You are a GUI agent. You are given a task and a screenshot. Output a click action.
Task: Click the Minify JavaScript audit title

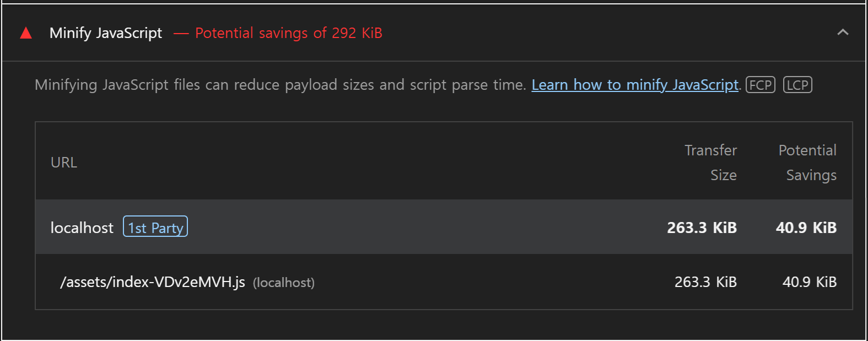pos(106,33)
